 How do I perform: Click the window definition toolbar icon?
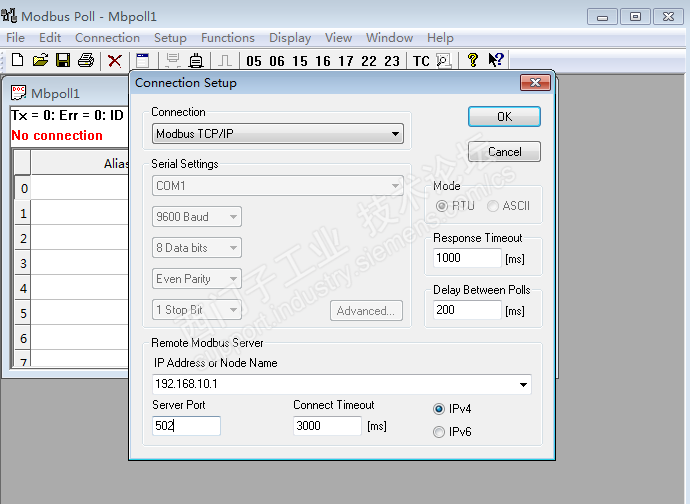143,60
